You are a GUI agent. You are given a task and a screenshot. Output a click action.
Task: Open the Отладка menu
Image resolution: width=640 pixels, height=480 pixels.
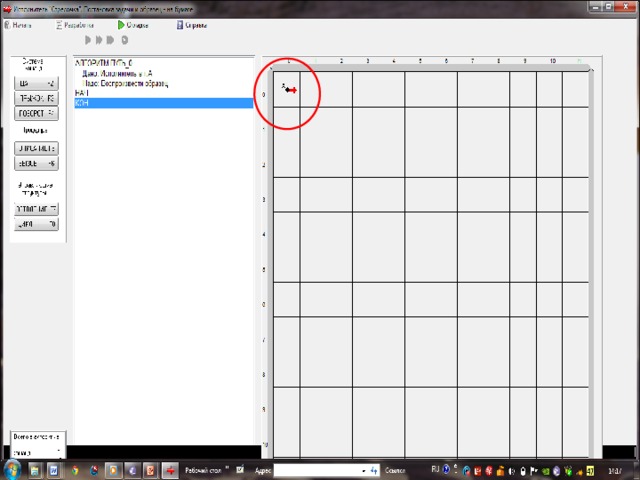pos(133,25)
